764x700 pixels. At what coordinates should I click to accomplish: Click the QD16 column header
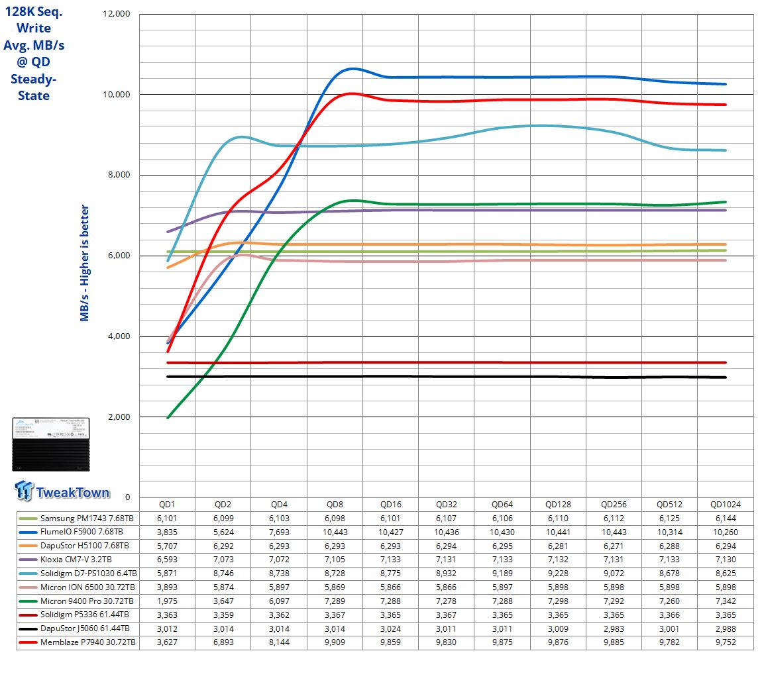[391, 505]
